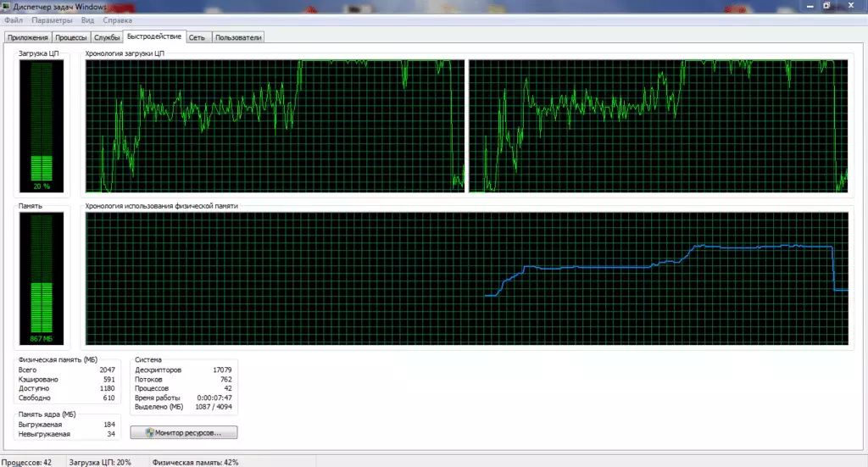Screen dimensions: 868x467
Task: Click the left CPU usage history graph
Action: (275, 126)
